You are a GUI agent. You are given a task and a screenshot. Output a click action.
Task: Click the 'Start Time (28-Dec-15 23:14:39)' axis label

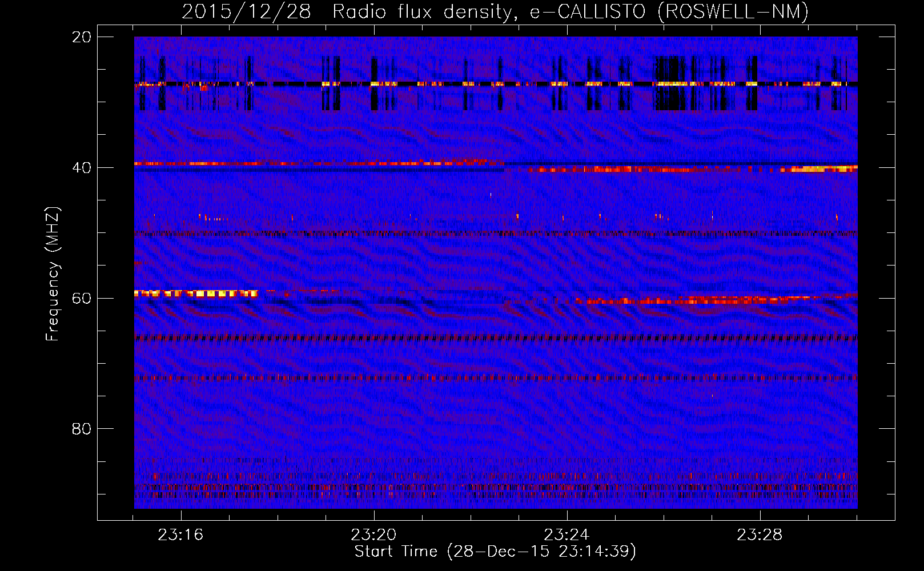(495, 552)
